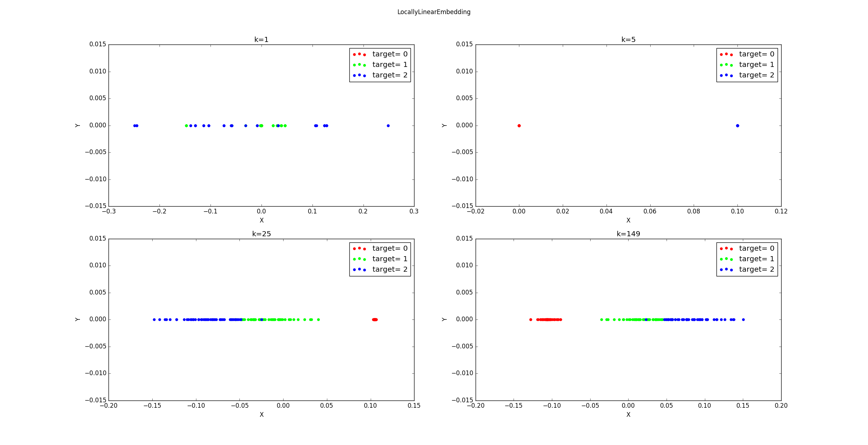Click the leftmost blue point in k=25 plot
The height and width of the screenshot is (445, 868).
tap(154, 319)
